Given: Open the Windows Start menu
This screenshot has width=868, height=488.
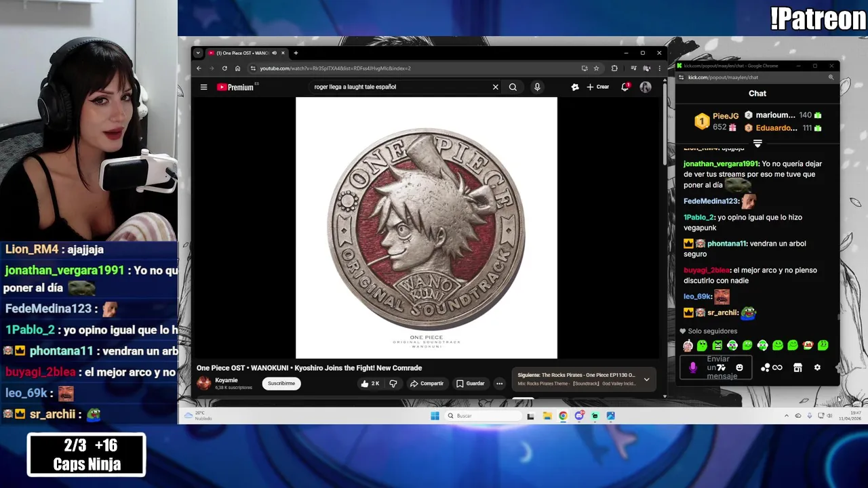Looking at the screenshot, I should pos(435,415).
